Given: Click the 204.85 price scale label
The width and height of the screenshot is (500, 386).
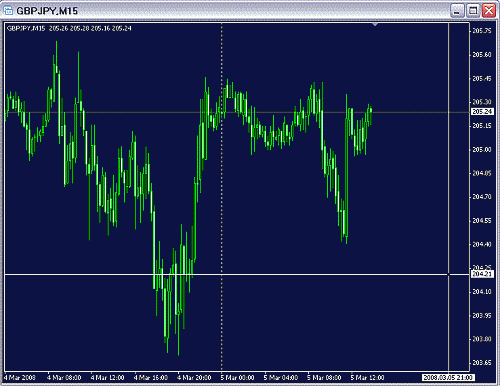Looking at the screenshot, I should [x=482, y=173].
